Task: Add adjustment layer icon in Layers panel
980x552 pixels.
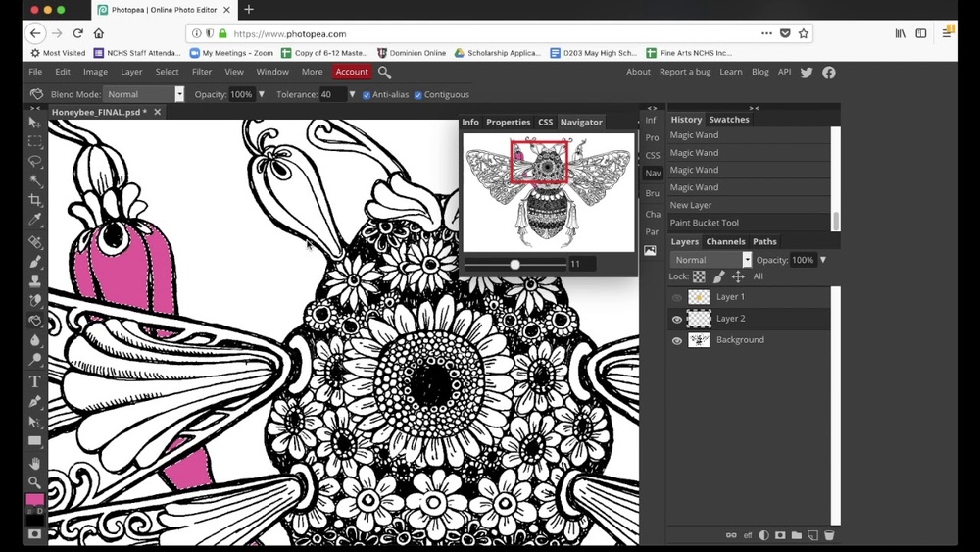Action: click(763, 535)
